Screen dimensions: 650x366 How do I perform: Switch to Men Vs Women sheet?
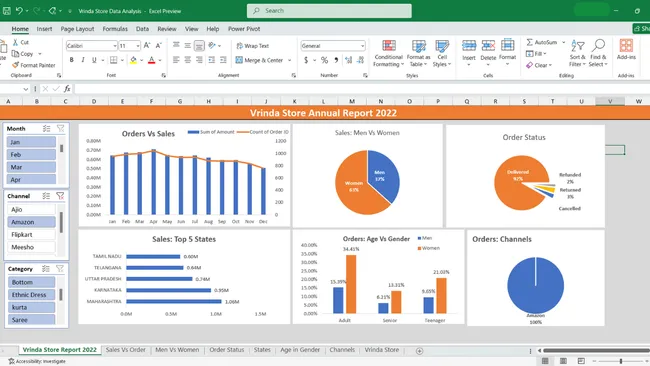[x=177, y=350]
